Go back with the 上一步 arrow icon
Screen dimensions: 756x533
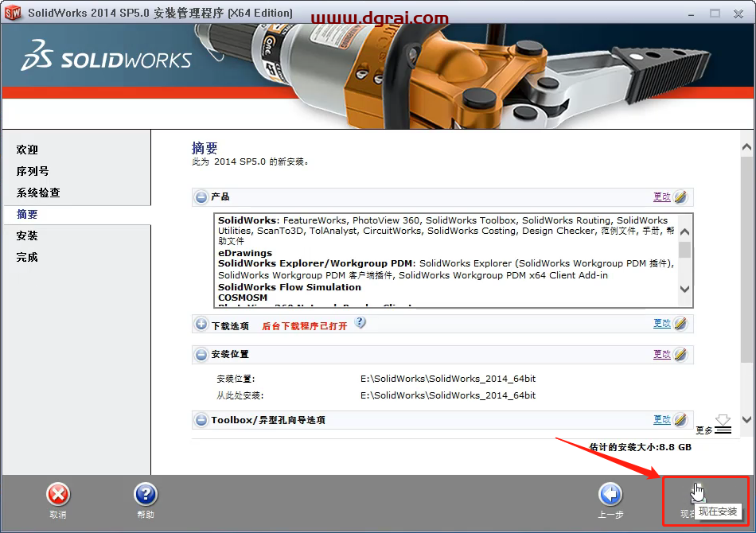[610, 495]
